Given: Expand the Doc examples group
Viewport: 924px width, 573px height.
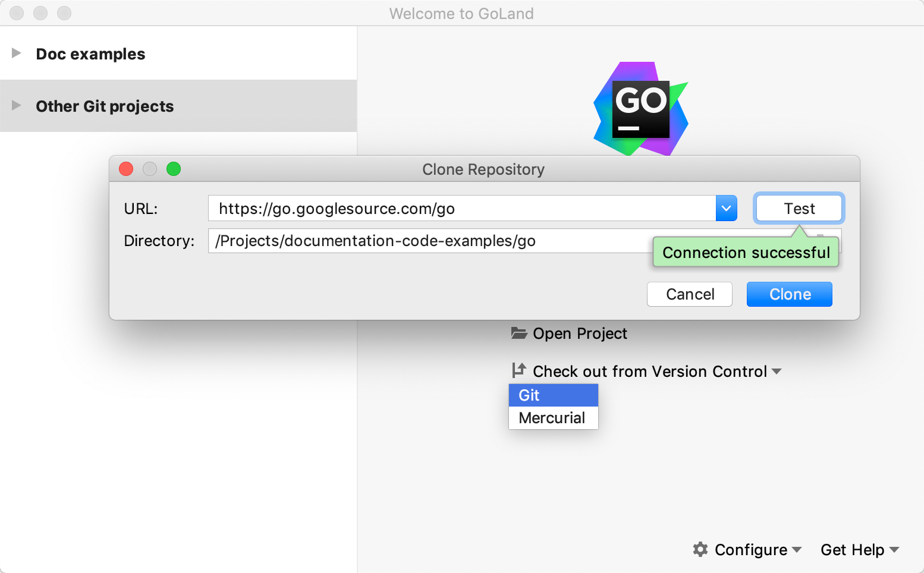Looking at the screenshot, I should coord(17,53).
